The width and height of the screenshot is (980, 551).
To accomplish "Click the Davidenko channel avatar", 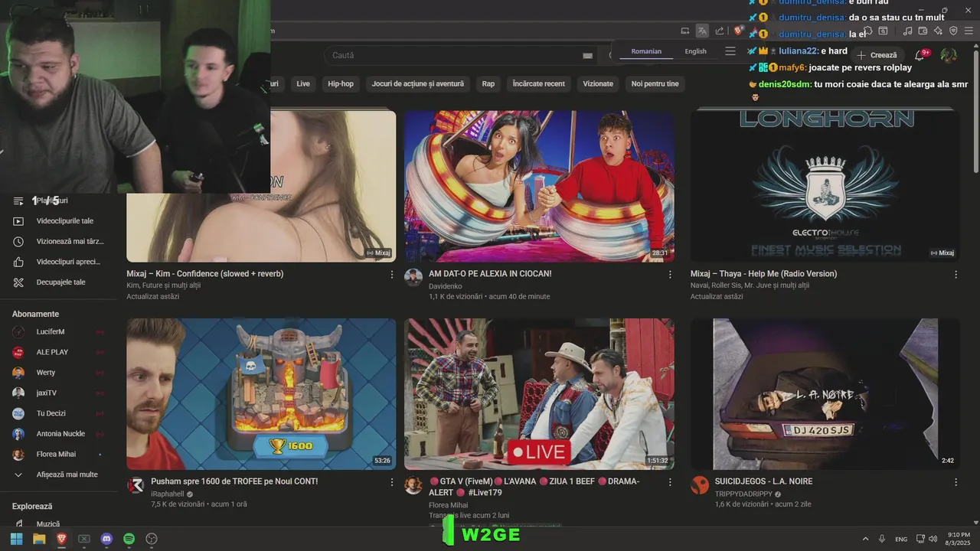I will pyautogui.click(x=413, y=278).
